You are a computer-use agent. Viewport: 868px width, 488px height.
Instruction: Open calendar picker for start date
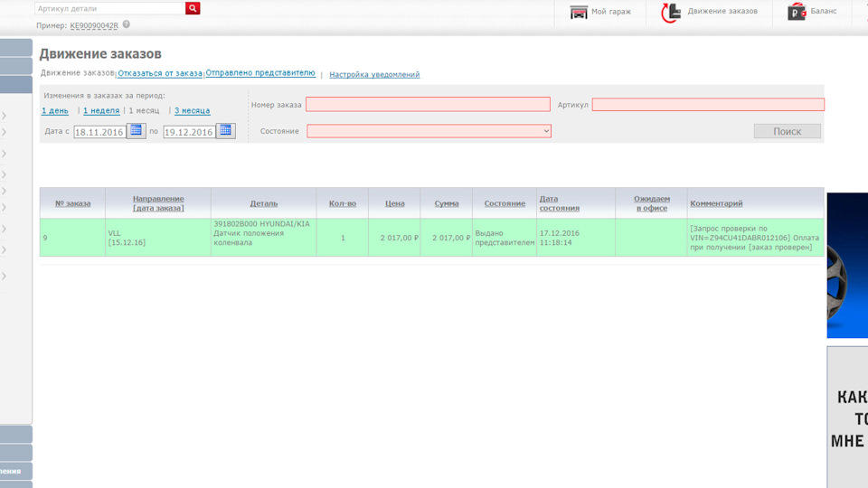(136, 131)
